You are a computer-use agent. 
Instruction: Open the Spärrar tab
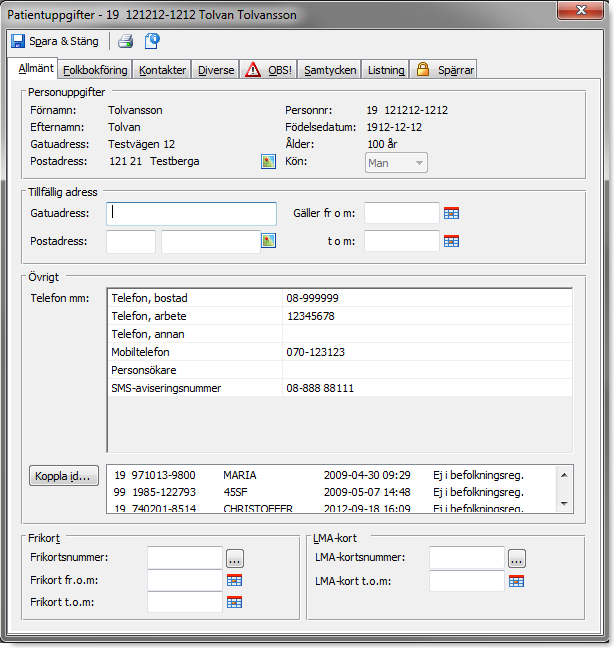pos(446,70)
